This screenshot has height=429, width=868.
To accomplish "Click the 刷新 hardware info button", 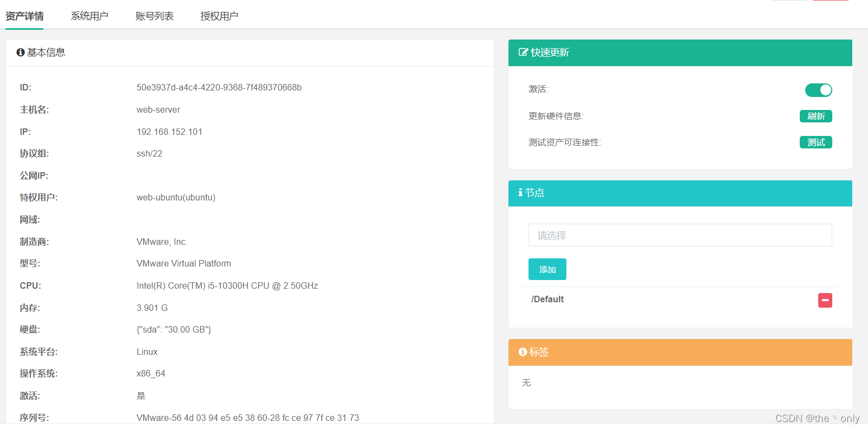I will pos(816,116).
